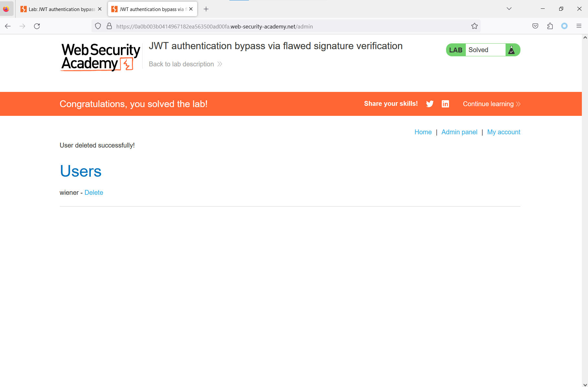Expand the list all tabs dropdown
588x387 pixels.
click(x=509, y=9)
